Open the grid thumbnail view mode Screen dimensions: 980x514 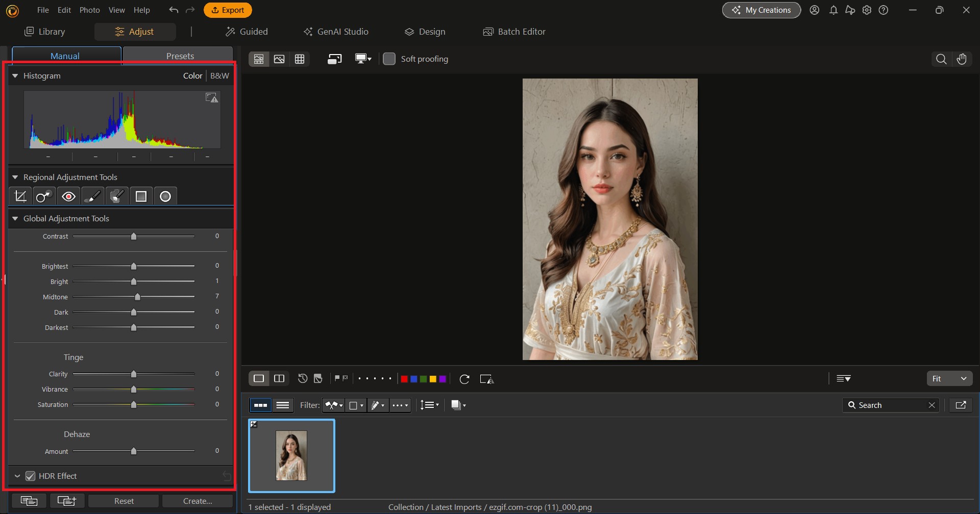tap(300, 59)
